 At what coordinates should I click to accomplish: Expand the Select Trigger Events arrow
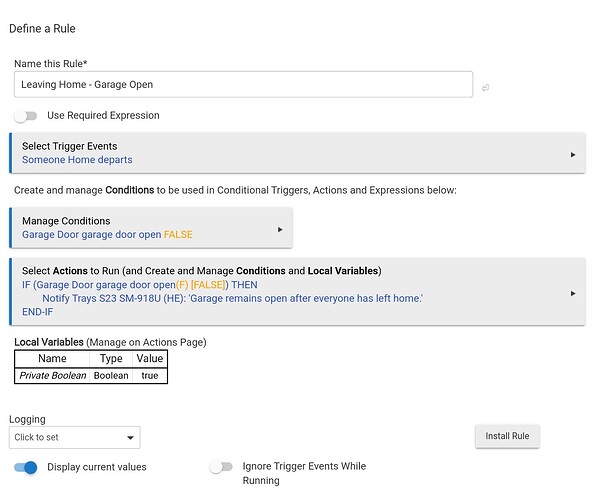coord(572,155)
